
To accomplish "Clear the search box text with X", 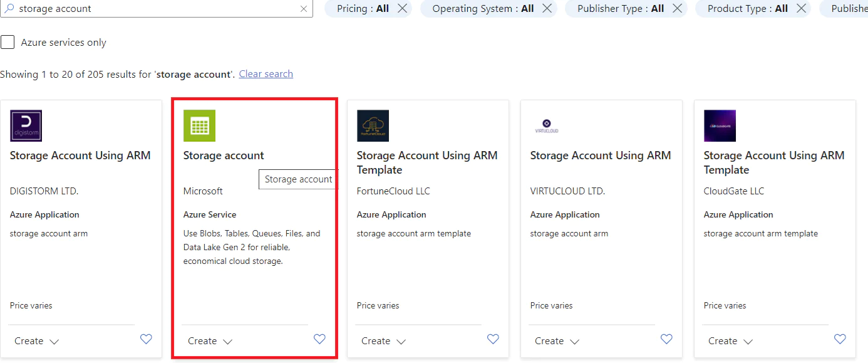I will (x=304, y=9).
